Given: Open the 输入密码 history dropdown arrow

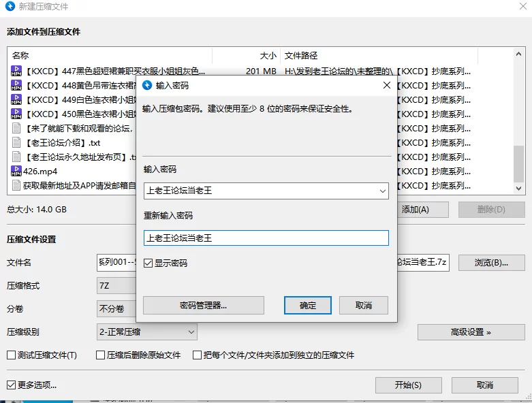Looking at the screenshot, I should pos(383,191).
